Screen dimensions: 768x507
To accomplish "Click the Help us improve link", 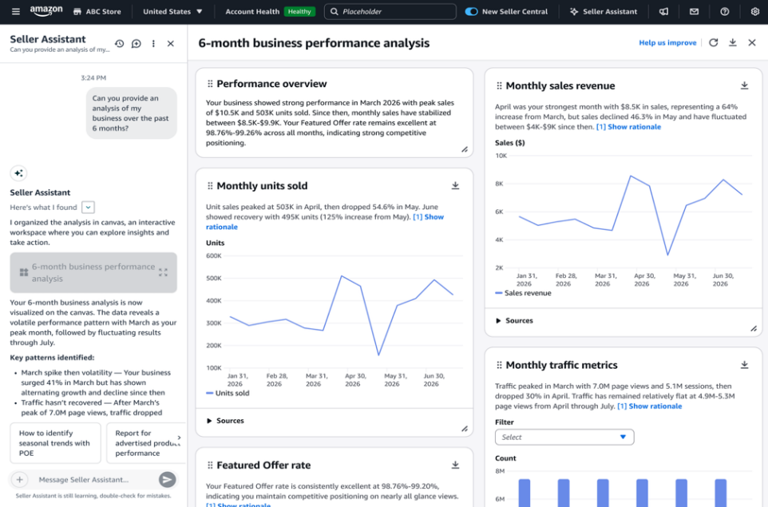I will point(667,43).
